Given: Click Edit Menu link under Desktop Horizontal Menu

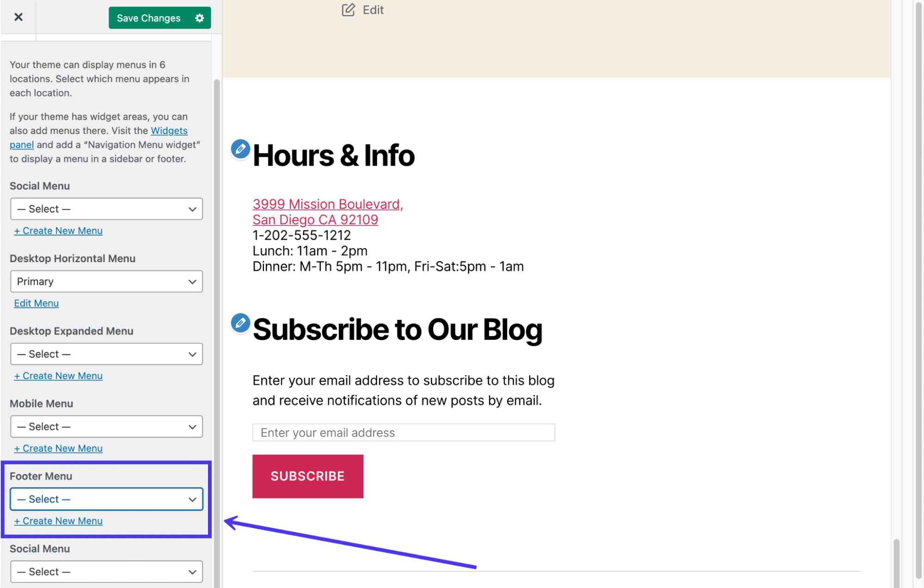Looking at the screenshot, I should coord(36,303).
